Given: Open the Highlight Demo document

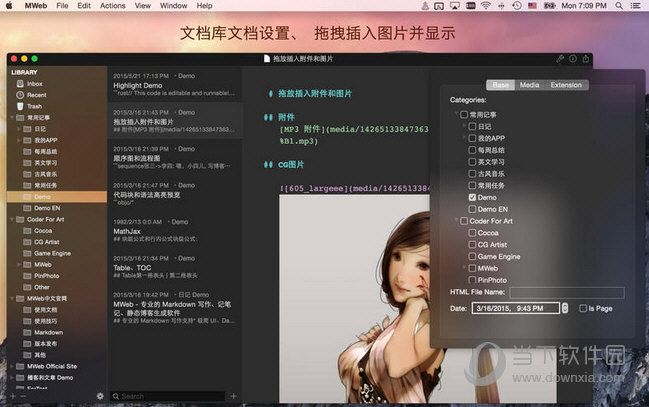Looking at the screenshot, I should coord(174,84).
